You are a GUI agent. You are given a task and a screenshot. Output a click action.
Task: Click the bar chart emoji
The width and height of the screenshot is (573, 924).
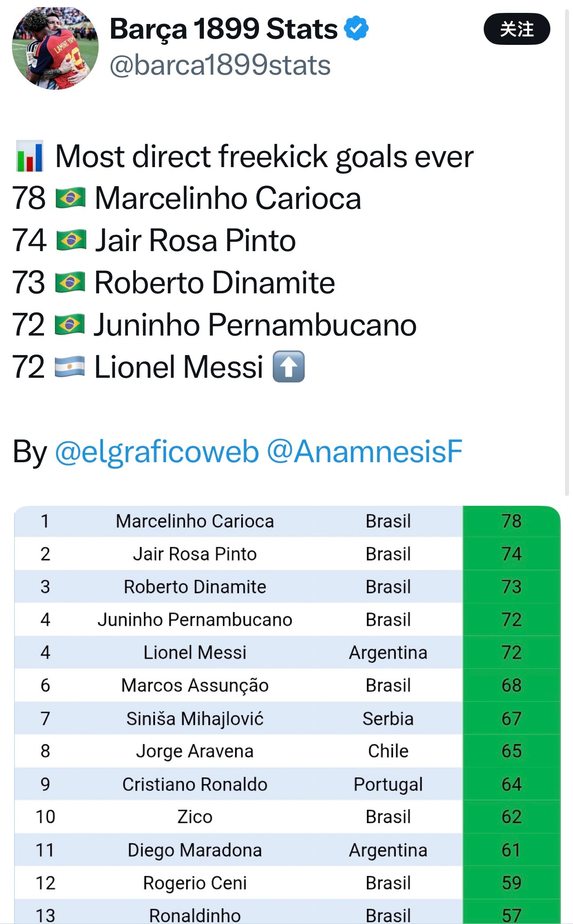[x=30, y=156]
